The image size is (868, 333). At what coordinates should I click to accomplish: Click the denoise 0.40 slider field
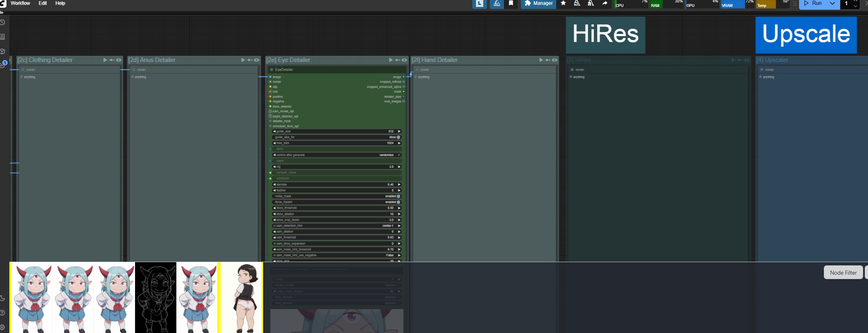pos(336,184)
